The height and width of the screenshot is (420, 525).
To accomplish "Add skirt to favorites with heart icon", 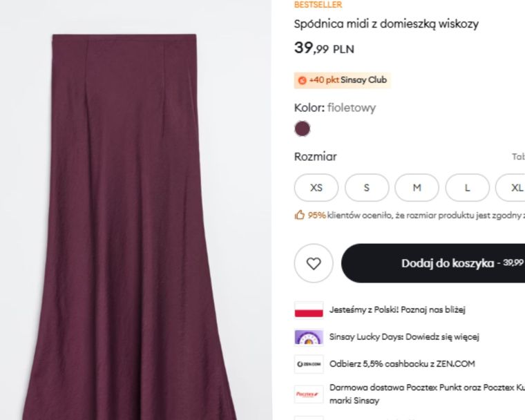I will (314, 263).
